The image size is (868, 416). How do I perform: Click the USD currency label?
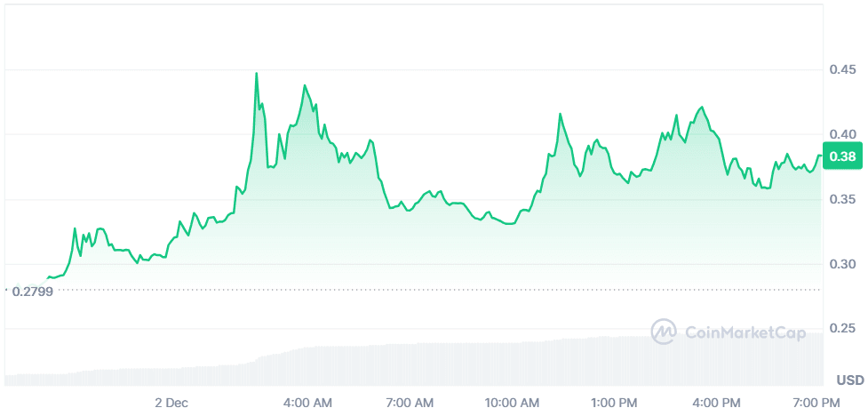coord(849,380)
